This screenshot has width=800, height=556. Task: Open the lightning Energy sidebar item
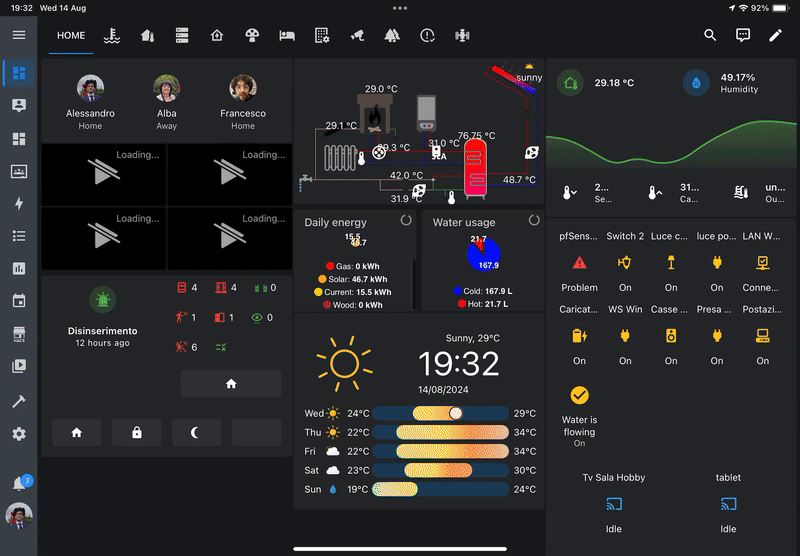19,204
